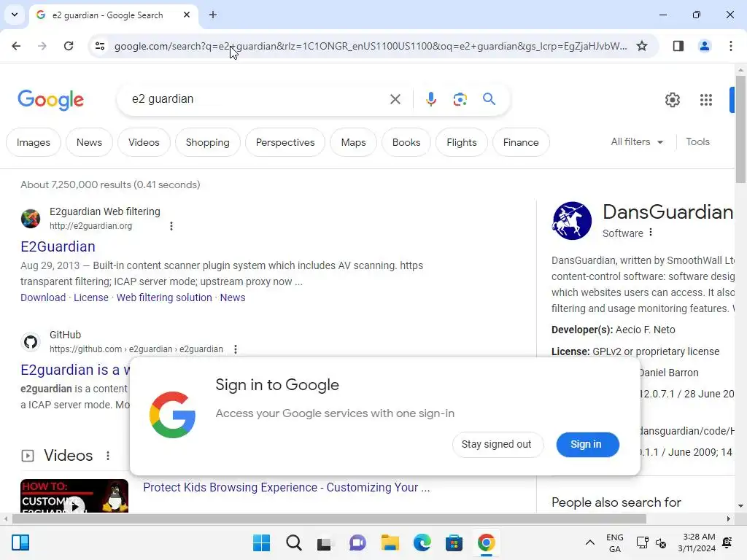Screen dimensions: 747x560
Task: Filter results by Shopping
Action: [x=208, y=142]
